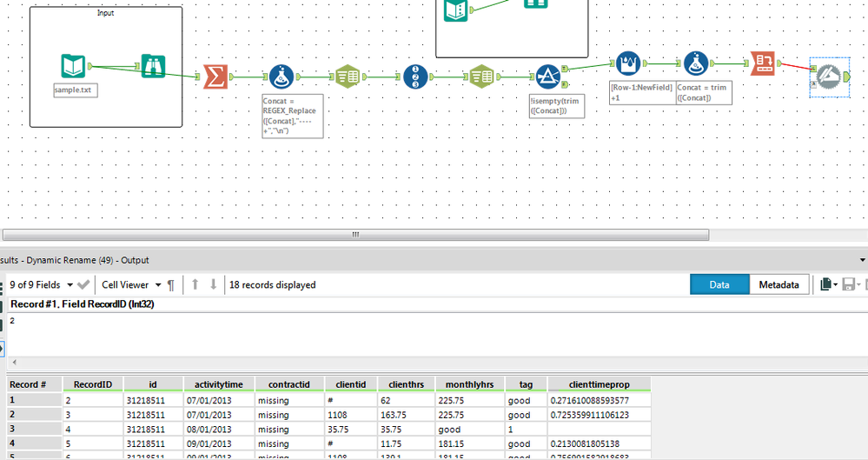
Task: Click the Input container title
Action: pos(106,13)
